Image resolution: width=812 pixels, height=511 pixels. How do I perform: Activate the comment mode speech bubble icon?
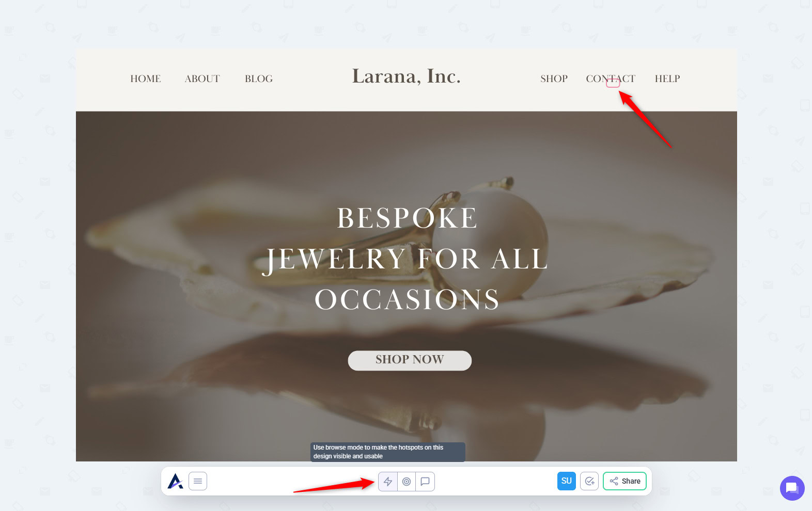[x=425, y=482]
